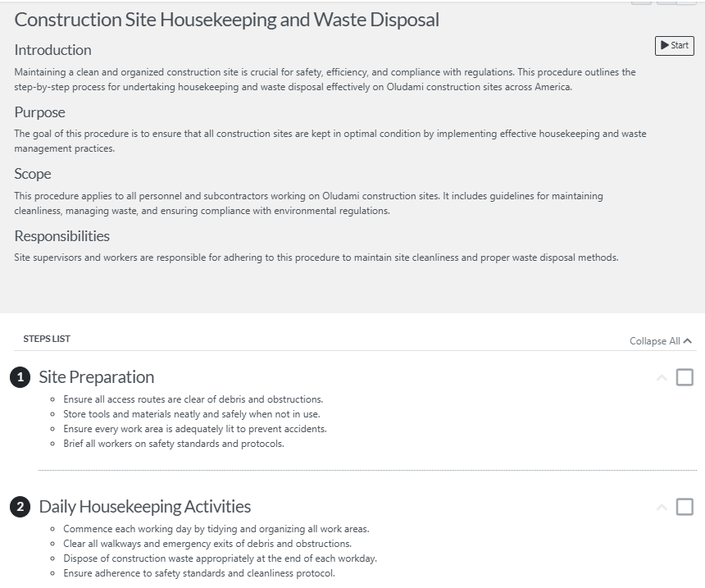Check the Daily Housekeeping Activities checkbox
Image resolution: width=705 pixels, height=588 pixels.
[x=685, y=505]
